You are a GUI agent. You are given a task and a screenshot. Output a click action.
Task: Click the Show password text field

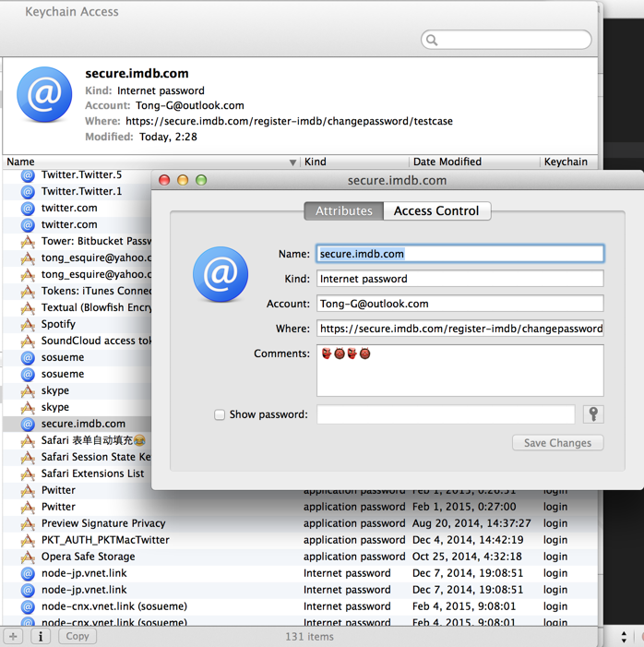tap(446, 414)
